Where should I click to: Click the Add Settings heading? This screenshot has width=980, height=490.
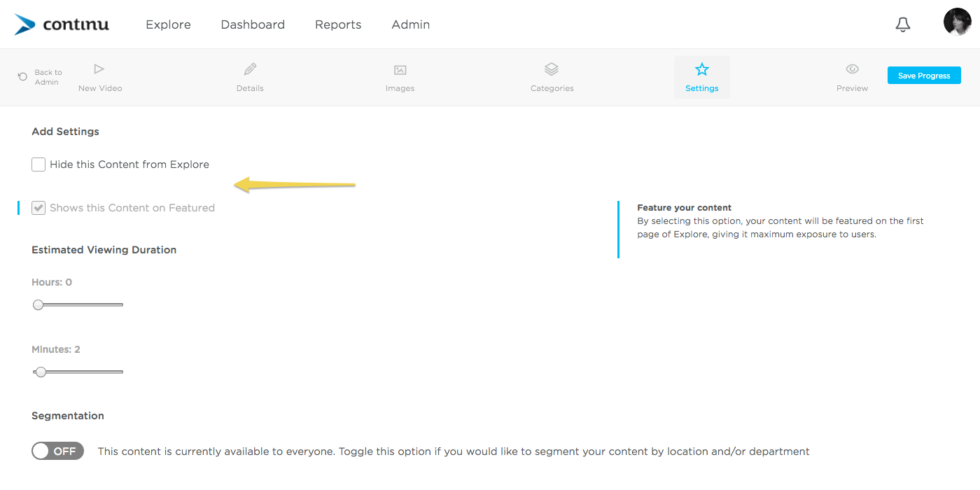click(x=65, y=132)
